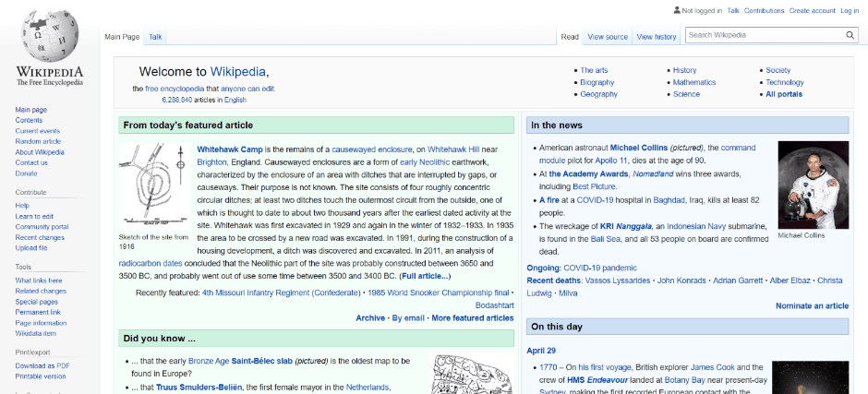Open Related changes tool
This screenshot has height=394, width=868.
coord(41,291)
